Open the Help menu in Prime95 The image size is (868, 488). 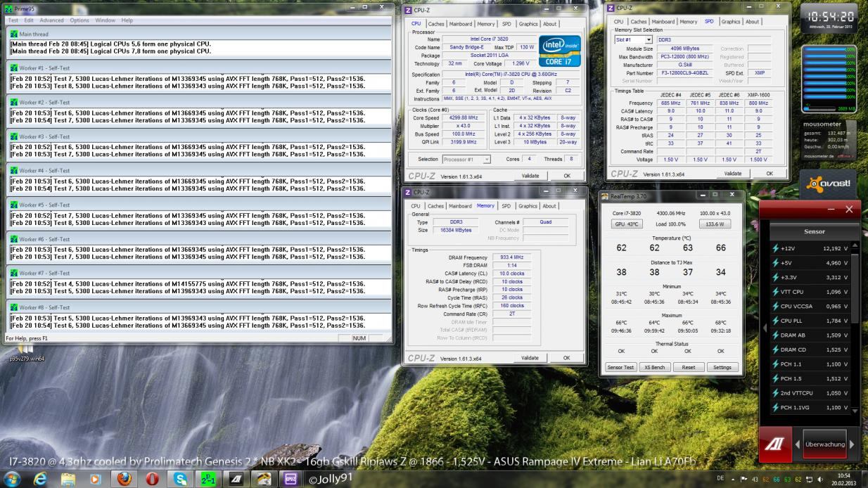127,20
